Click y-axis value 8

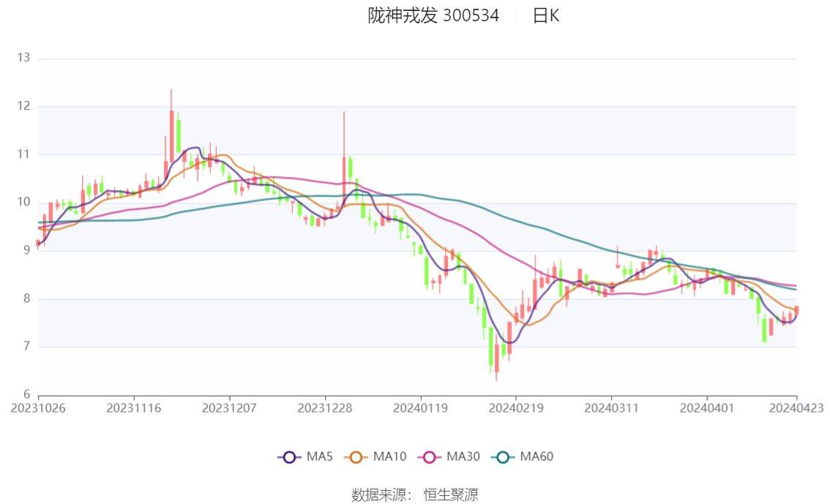click(x=26, y=298)
